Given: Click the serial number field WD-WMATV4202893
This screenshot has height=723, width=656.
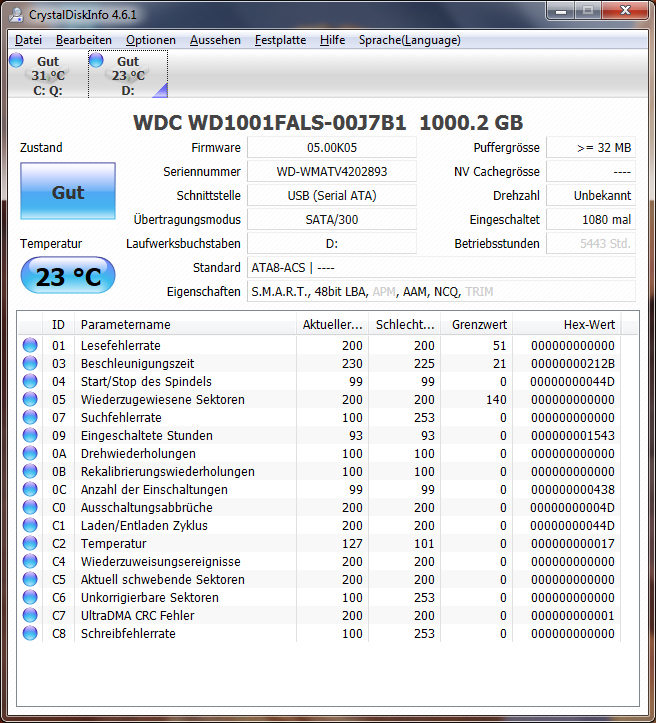Looking at the screenshot, I should (332, 172).
